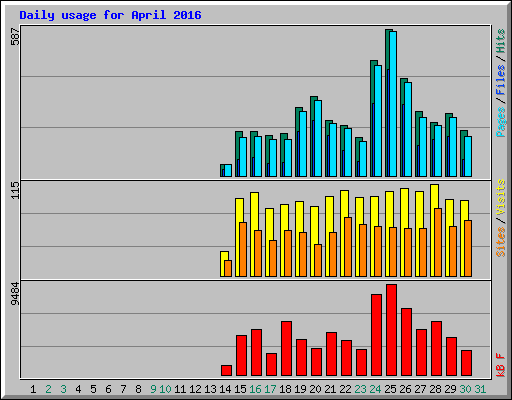Select the cyan Pages bar for day 24
The height and width of the screenshot is (400, 512).
(x=378, y=121)
